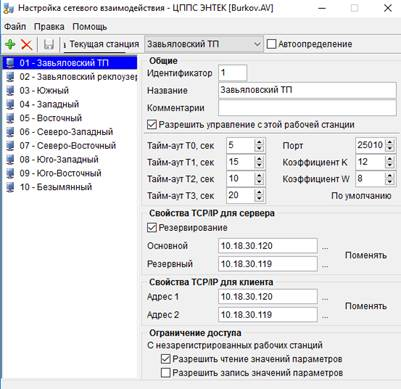The width and height of the screenshot is (401, 389).
Task: Click the Название input field
Action: [x=307, y=90]
